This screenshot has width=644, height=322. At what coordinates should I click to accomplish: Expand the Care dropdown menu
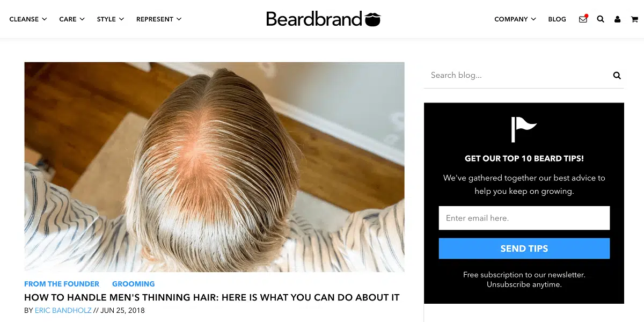click(72, 19)
